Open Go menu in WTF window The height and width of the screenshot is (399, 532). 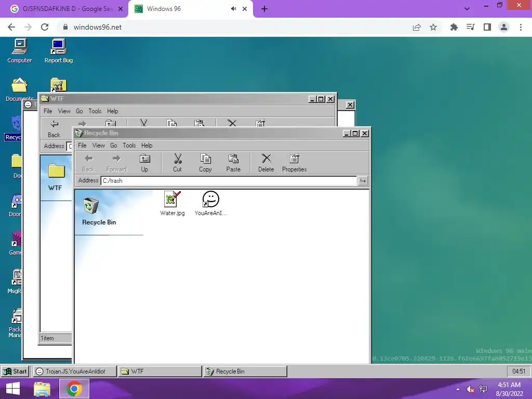coord(79,111)
